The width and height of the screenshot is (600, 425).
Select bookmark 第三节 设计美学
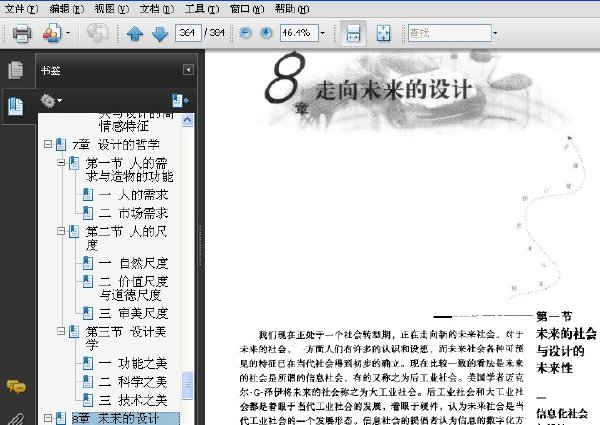click(x=126, y=338)
